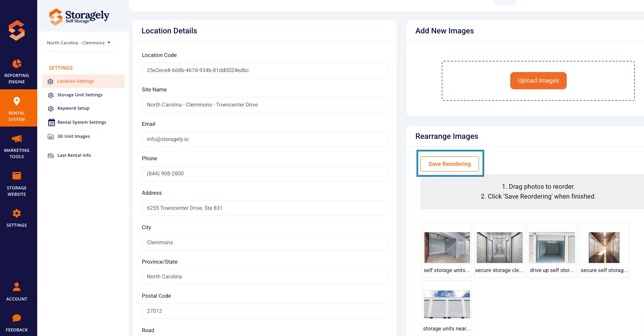Select the Rental System location pin icon
Image resolution: width=644 pixels, height=336 pixels.
[17, 101]
